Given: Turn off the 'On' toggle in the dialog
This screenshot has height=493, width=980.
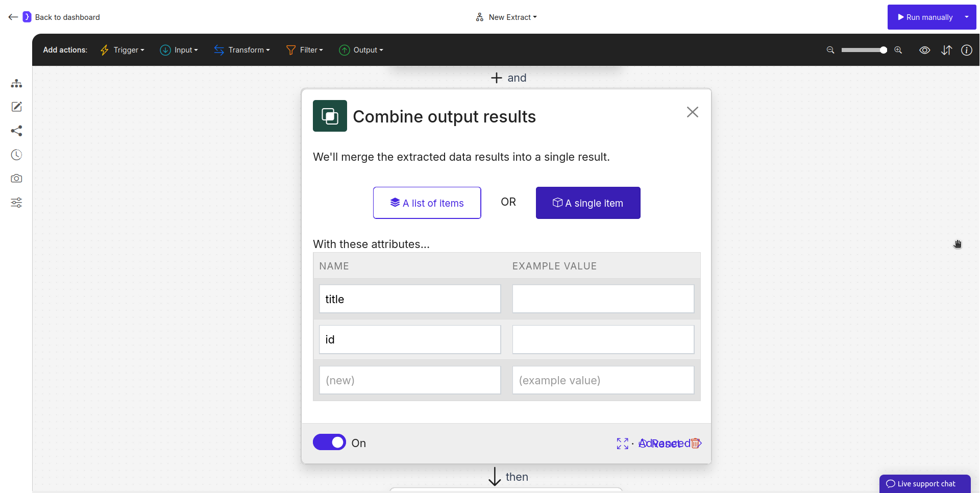Looking at the screenshot, I should tap(329, 442).
